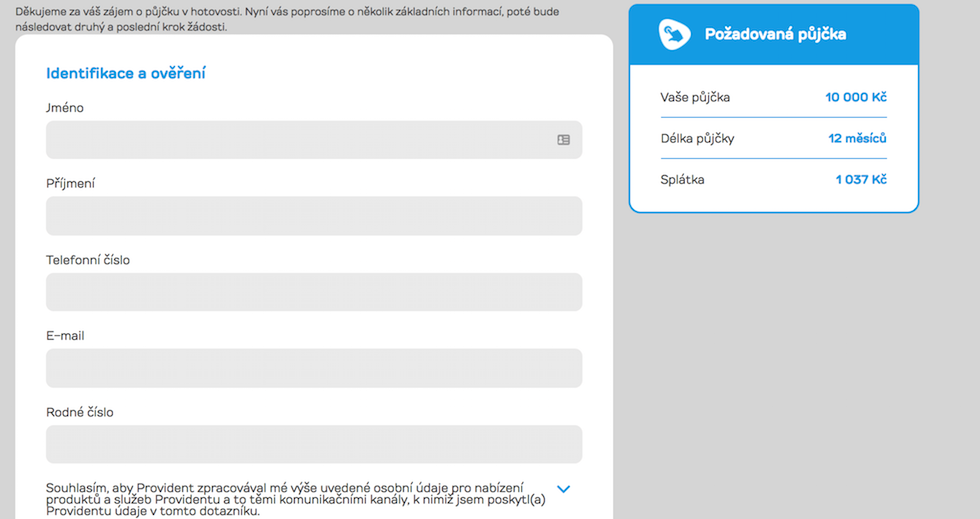Click the 12 měsíců loan length value
Image resolution: width=980 pixels, height=519 pixels.
[858, 138]
